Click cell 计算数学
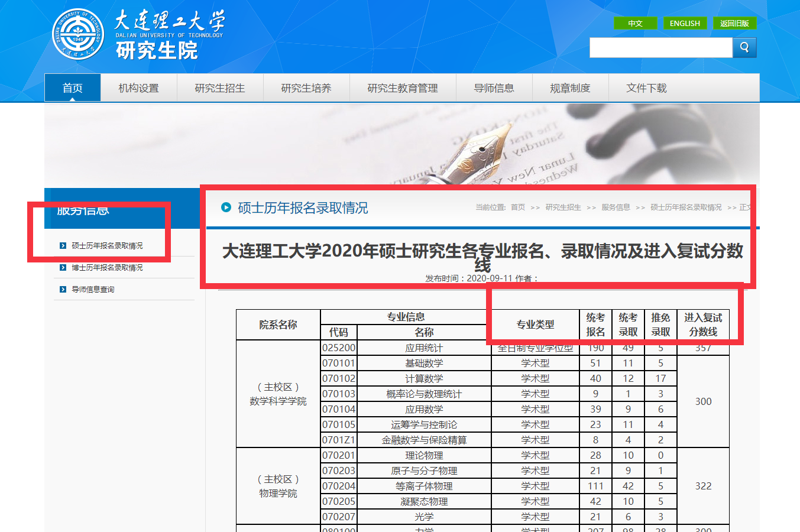The height and width of the screenshot is (532, 800). tap(424, 378)
